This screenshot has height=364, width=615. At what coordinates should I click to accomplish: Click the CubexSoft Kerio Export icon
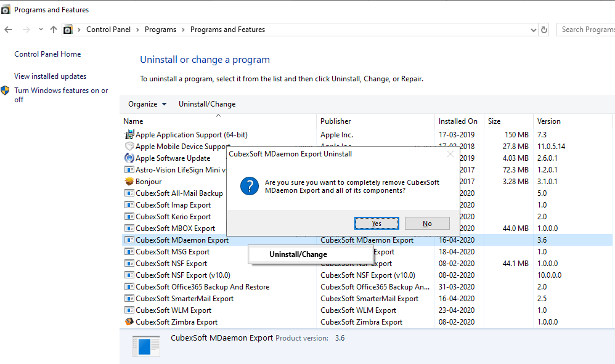(x=129, y=216)
